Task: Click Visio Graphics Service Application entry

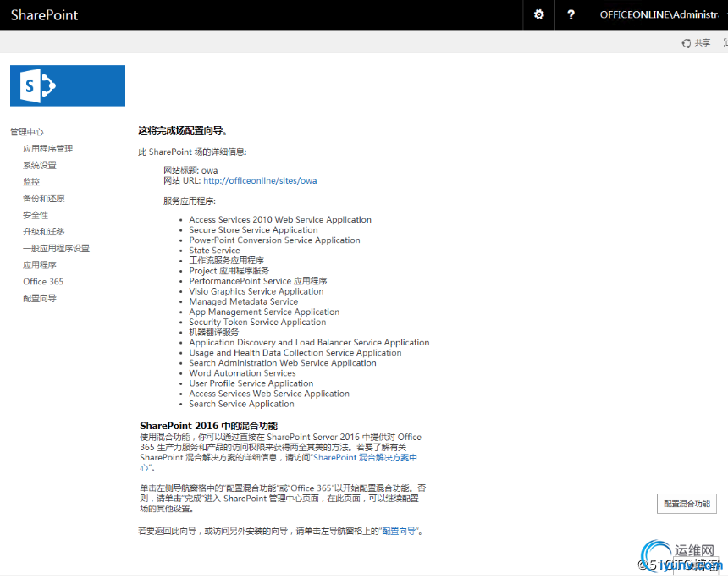Action: pyautogui.click(x=256, y=291)
